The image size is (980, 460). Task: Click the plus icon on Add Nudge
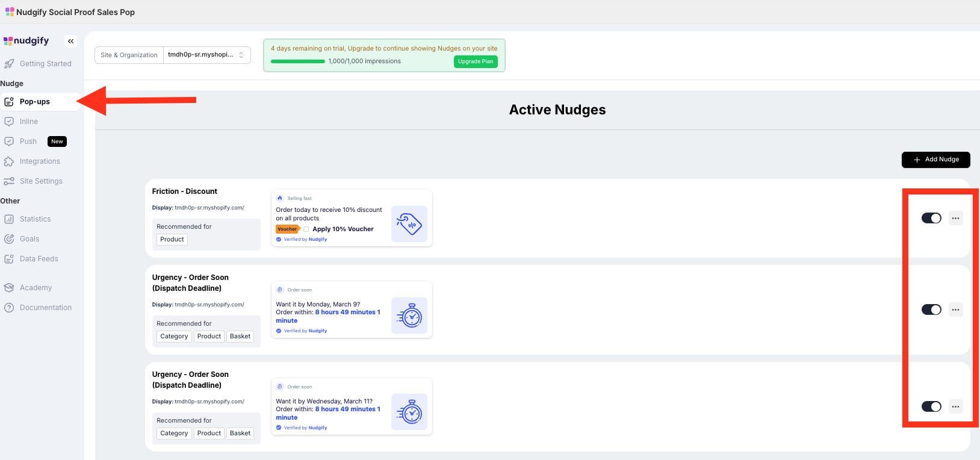coord(917,160)
